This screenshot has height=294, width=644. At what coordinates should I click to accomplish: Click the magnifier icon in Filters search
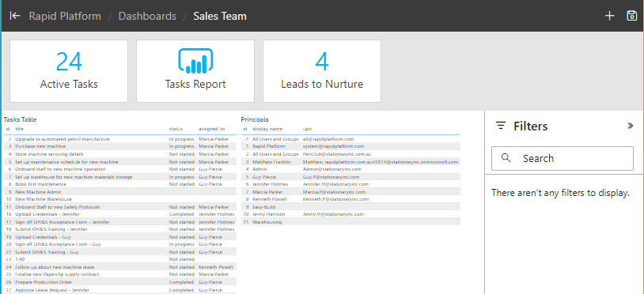[506, 158]
